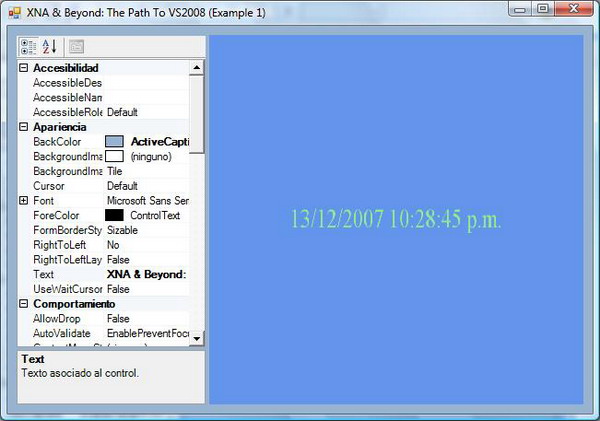The image size is (600, 421).
Task: Close the XNA & Beyond window
Action: tap(574, 8)
